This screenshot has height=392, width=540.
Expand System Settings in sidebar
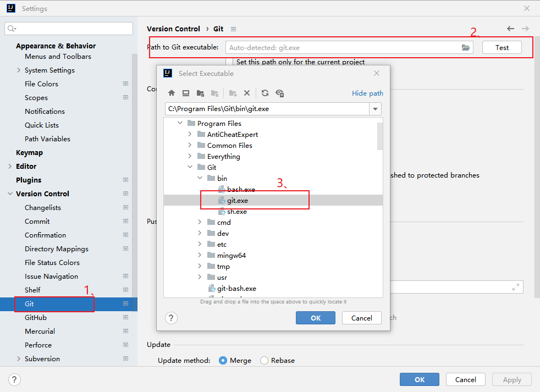pyautogui.click(x=19, y=70)
